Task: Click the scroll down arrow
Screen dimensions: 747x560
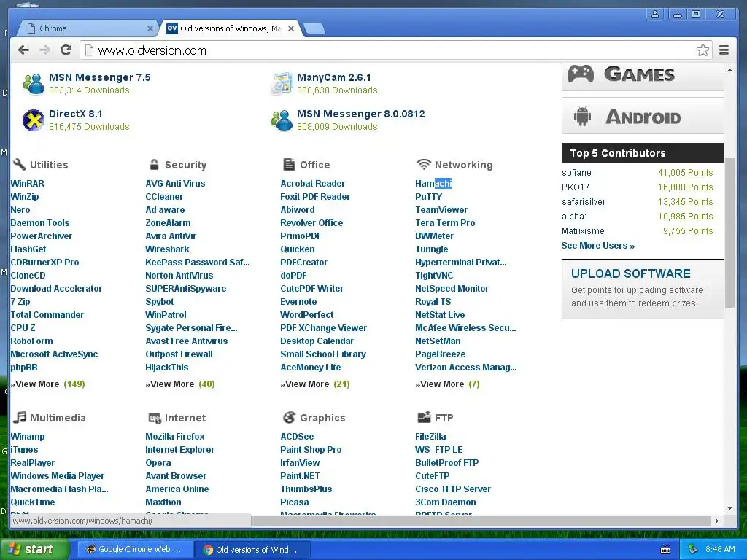Action: pyautogui.click(x=729, y=508)
